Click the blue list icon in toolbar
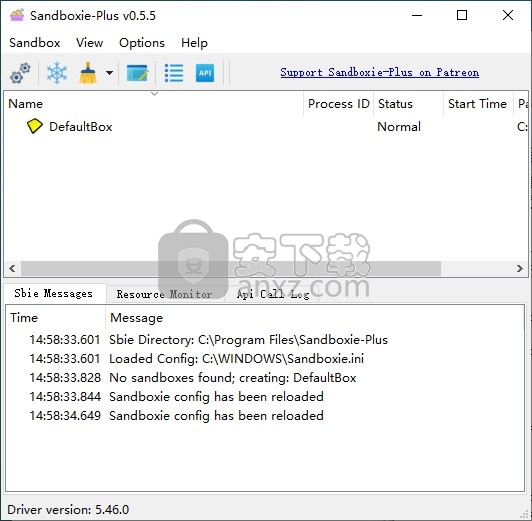Viewport: 532px width, 521px height. click(x=174, y=73)
